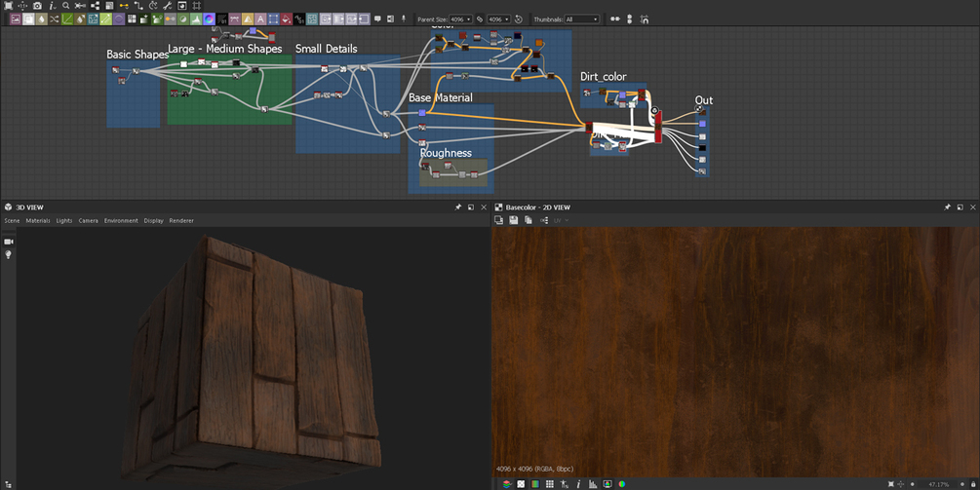Click the copy image icon in 2D View
980x490 pixels.
(x=529, y=220)
